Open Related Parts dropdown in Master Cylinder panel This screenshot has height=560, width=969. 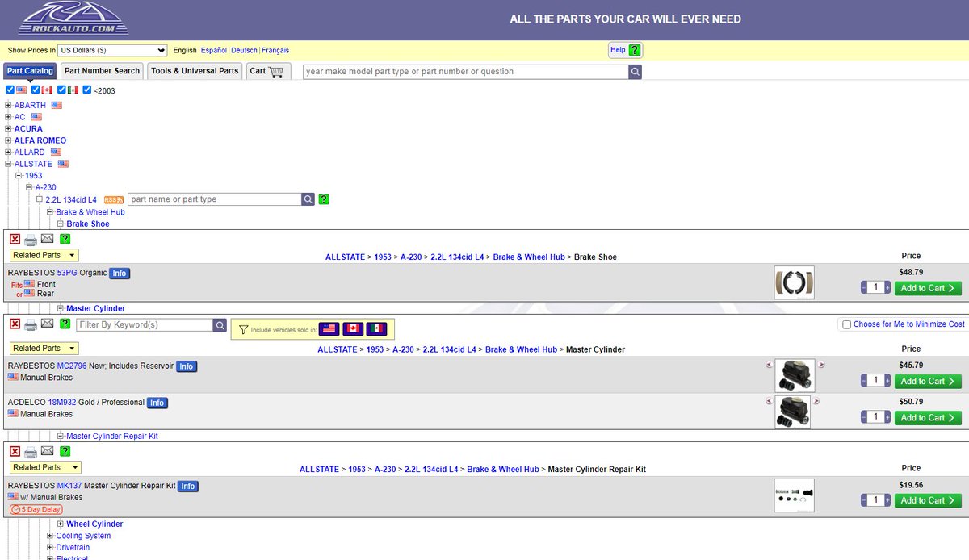click(x=44, y=349)
